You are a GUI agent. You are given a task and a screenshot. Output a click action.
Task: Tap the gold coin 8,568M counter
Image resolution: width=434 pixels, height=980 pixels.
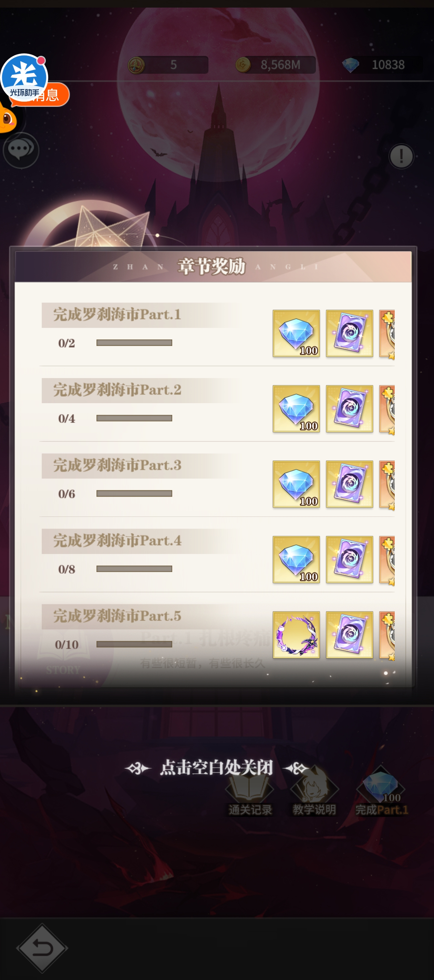(x=276, y=65)
